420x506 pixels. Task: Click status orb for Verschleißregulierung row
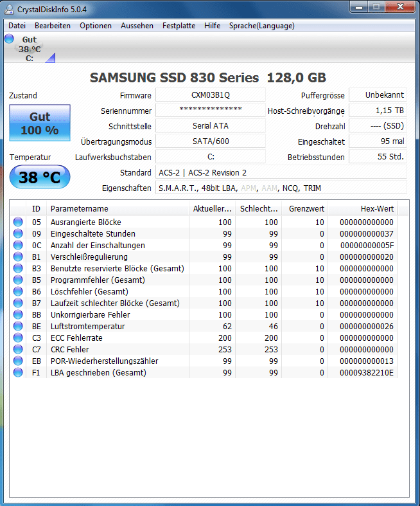(18, 257)
